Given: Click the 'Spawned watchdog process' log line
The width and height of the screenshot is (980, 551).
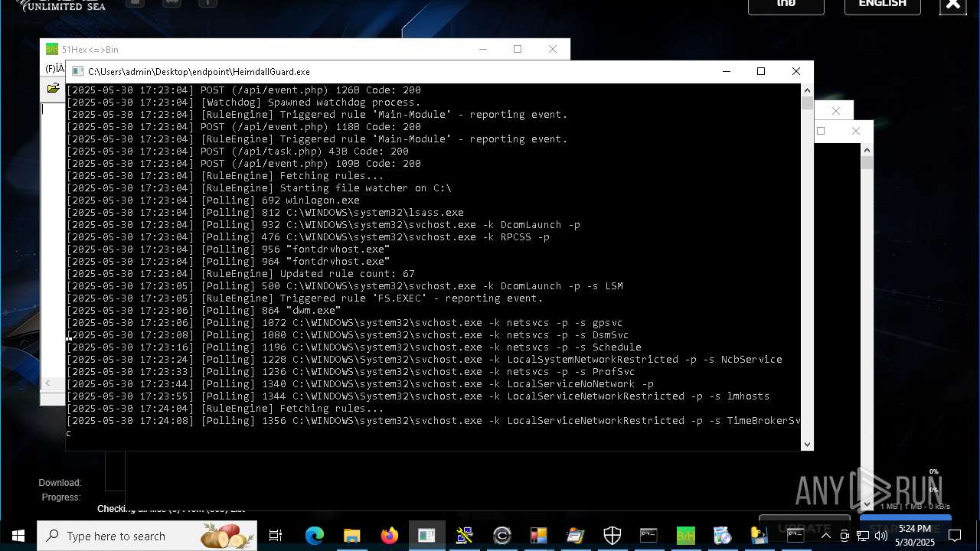Looking at the screenshot, I should (243, 103).
